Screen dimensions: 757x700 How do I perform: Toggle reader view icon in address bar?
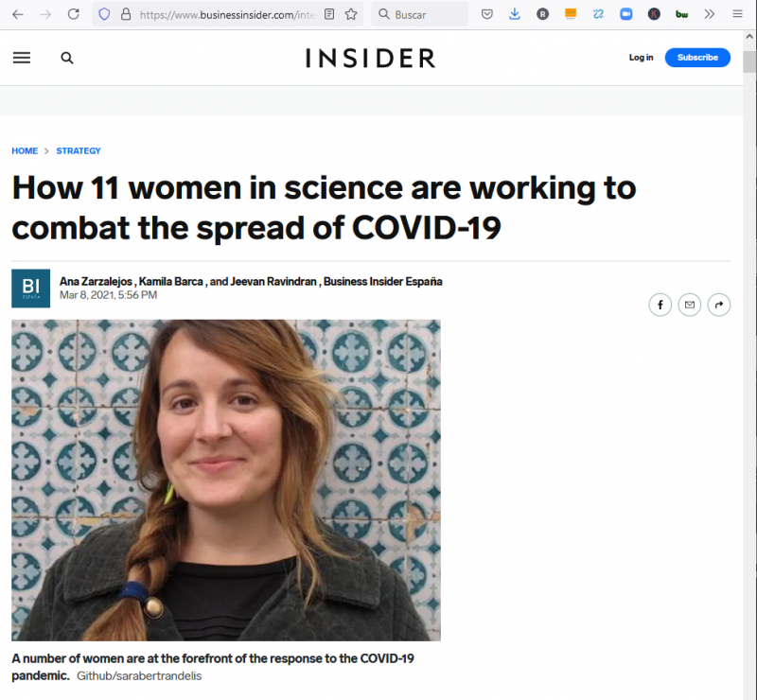pyautogui.click(x=329, y=14)
